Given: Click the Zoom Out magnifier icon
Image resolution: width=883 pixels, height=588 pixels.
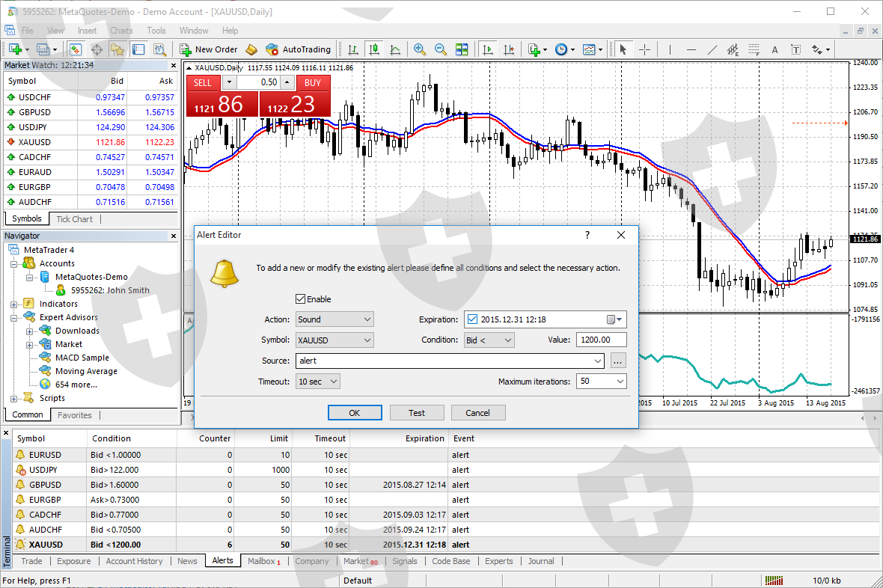Looking at the screenshot, I should click(x=441, y=49).
